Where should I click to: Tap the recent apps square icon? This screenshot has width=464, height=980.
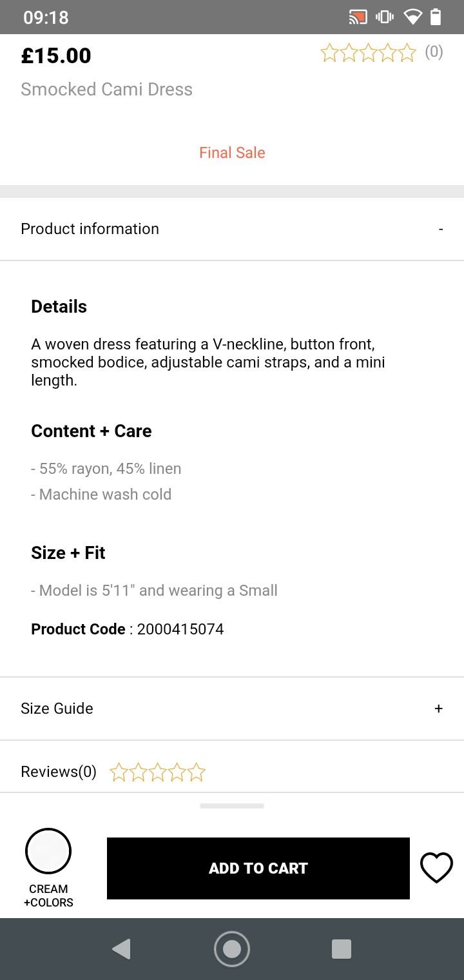[342, 949]
